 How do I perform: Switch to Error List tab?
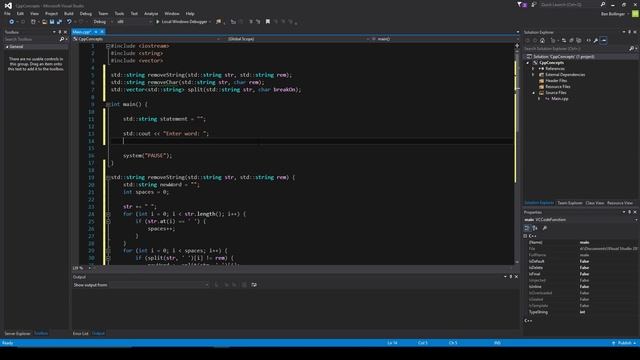(x=80, y=333)
